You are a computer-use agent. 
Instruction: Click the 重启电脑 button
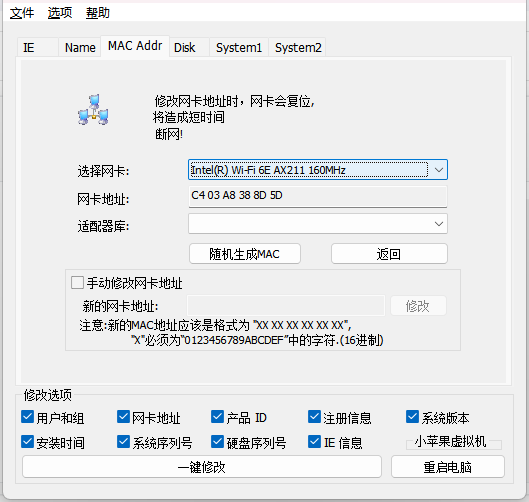pyautogui.click(x=448, y=467)
